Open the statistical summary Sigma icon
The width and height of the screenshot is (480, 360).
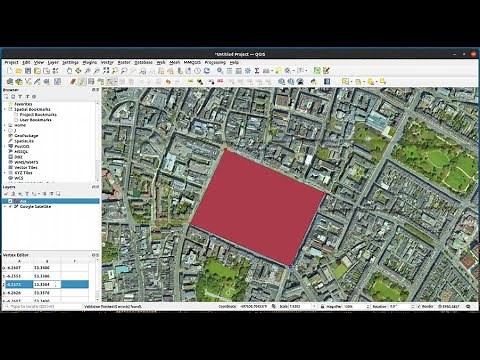tap(257, 71)
